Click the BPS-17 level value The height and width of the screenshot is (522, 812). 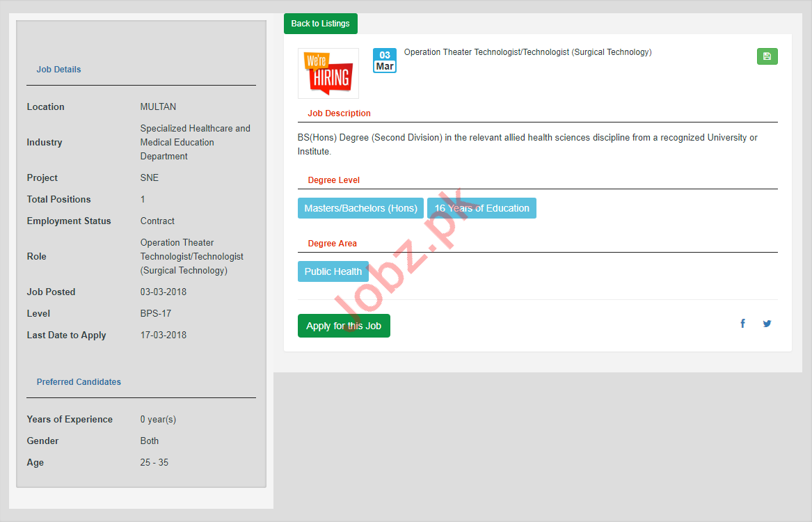[155, 314]
